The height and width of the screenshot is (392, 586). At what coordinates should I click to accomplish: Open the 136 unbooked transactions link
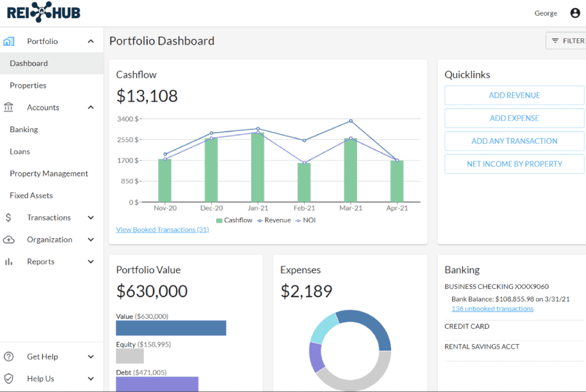coord(492,308)
